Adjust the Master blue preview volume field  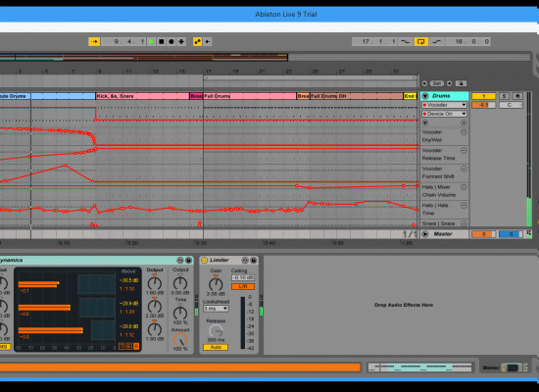pyautogui.click(x=511, y=234)
